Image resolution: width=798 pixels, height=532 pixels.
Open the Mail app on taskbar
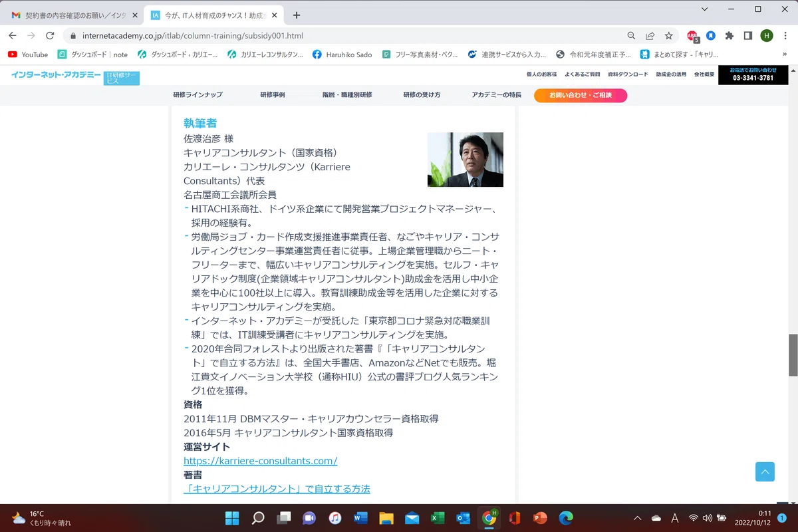coord(412,518)
